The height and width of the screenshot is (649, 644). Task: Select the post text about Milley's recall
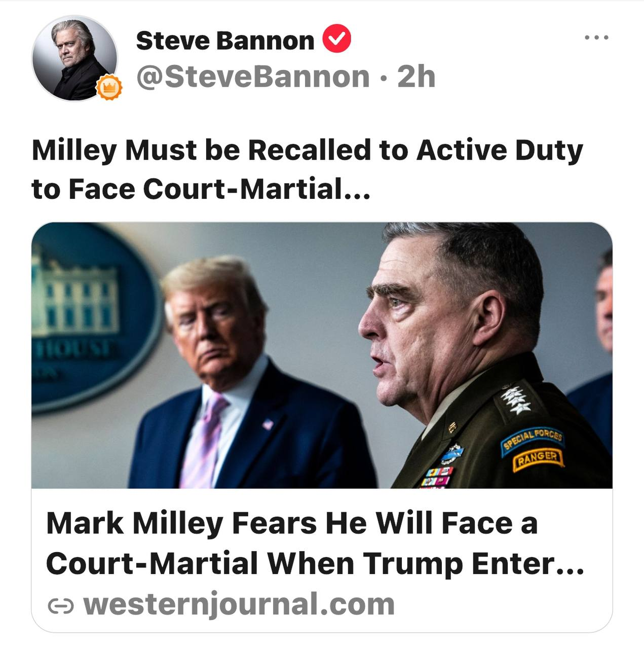click(x=307, y=169)
